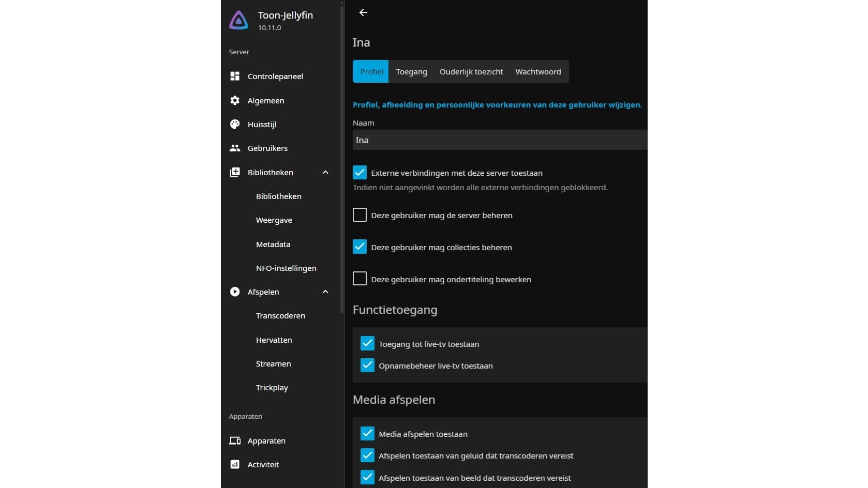Click the back arrow icon

click(x=363, y=12)
